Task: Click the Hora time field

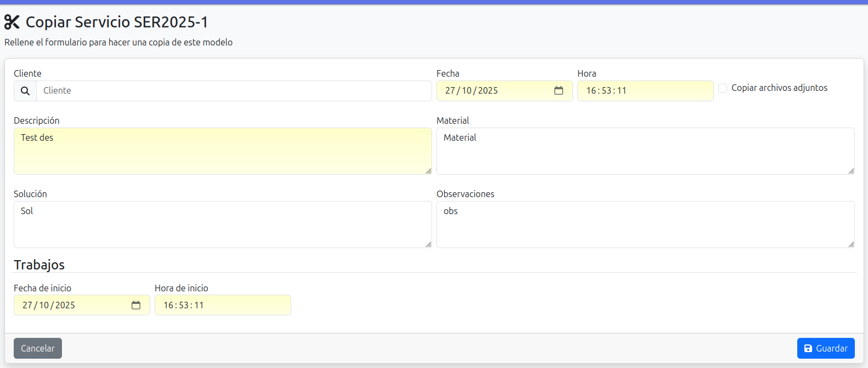Action: coord(645,91)
